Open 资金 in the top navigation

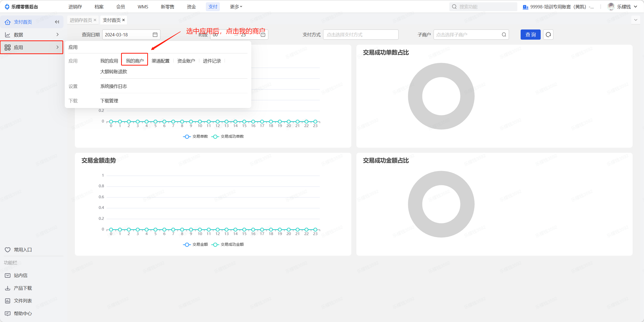(191, 7)
